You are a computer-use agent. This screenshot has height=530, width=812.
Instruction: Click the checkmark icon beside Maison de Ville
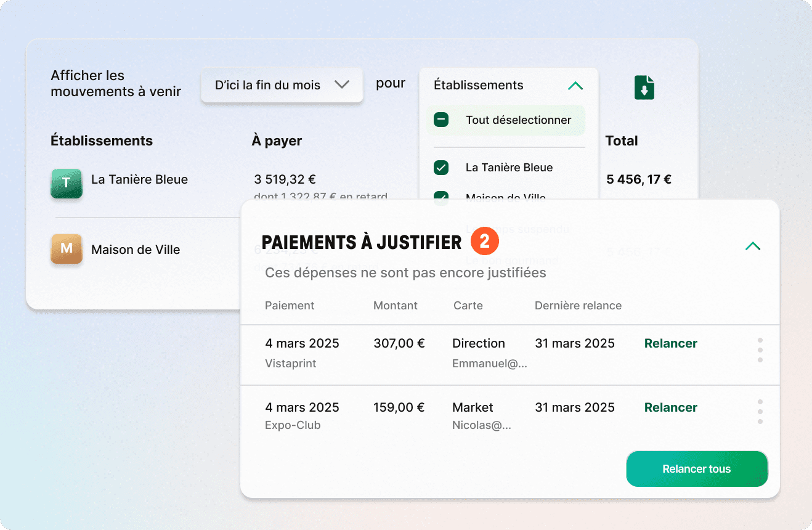(x=441, y=198)
